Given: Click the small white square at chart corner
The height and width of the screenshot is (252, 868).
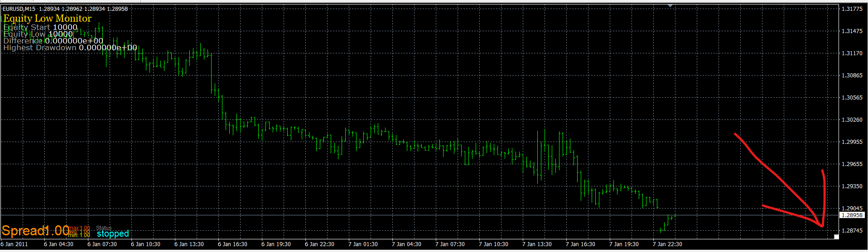Looking at the screenshot, I should point(836,237).
